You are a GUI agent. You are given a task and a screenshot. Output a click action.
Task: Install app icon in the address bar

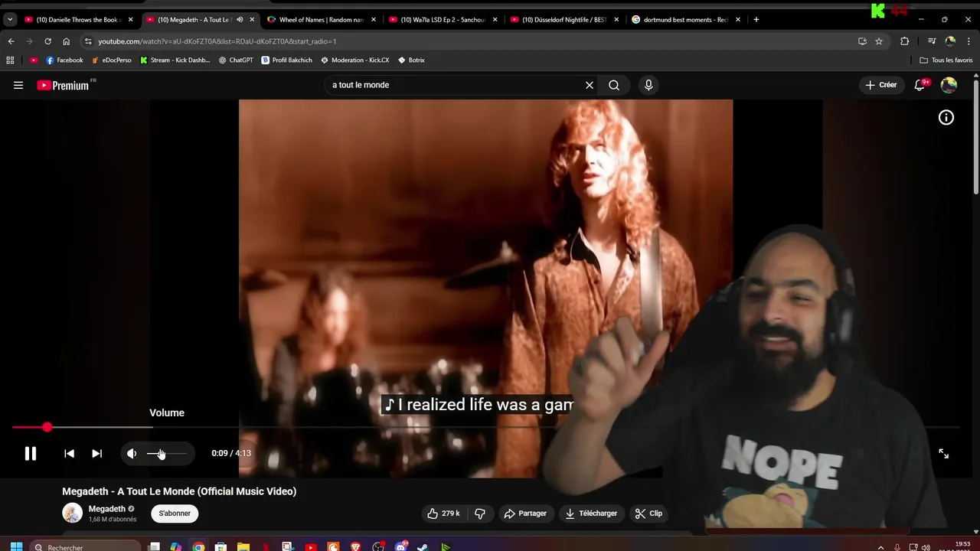tap(862, 41)
